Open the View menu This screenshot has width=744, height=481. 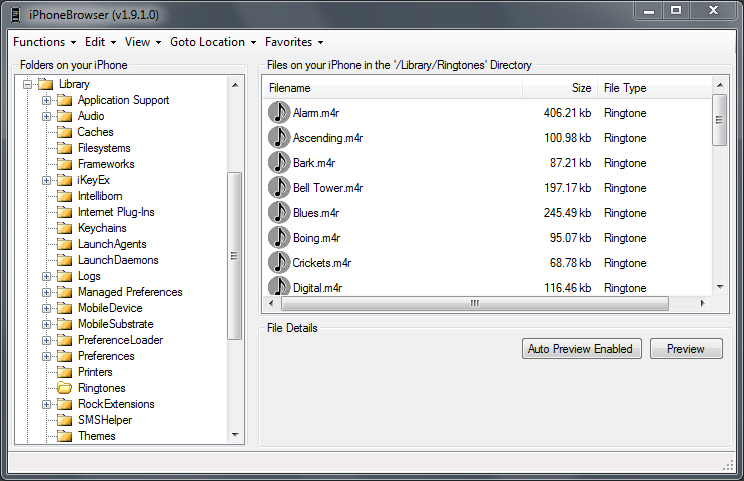coord(143,42)
